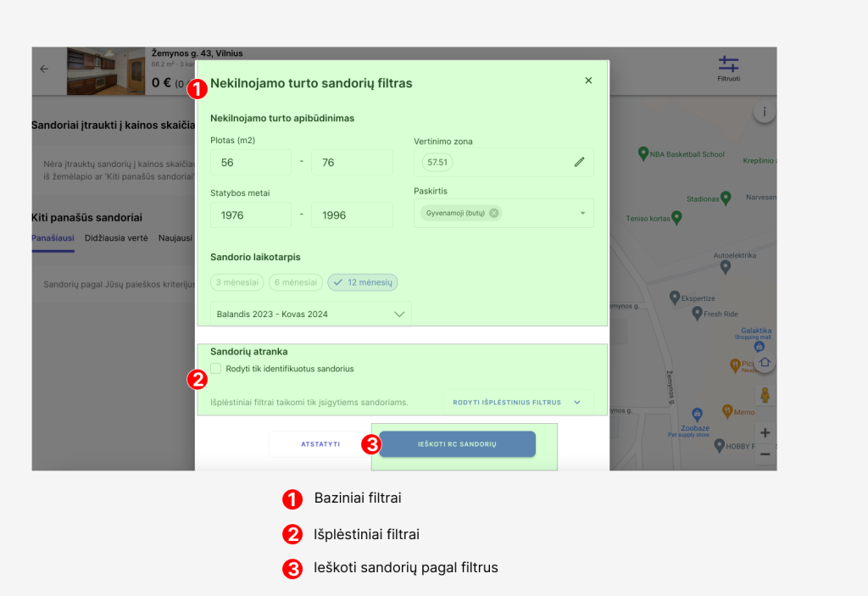
Task: Enable 'Rodyti tik identifikuotus sandorius' checkbox
Action: (x=216, y=369)
